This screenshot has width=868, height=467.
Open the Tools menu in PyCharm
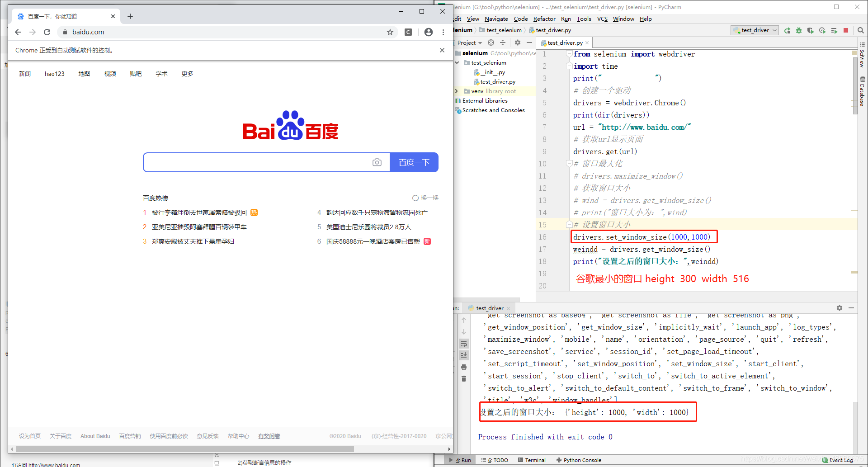pyautogui.click(x=584, y=19)
